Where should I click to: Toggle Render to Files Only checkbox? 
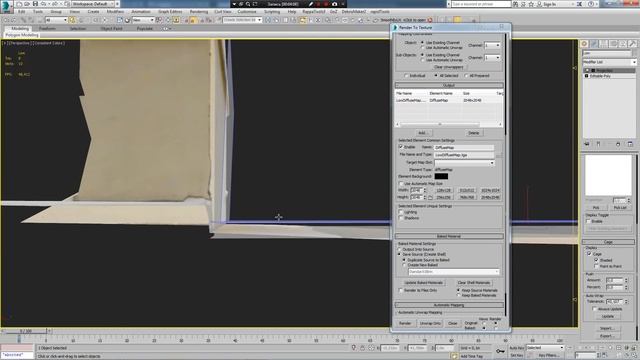(x=401, y=290)
